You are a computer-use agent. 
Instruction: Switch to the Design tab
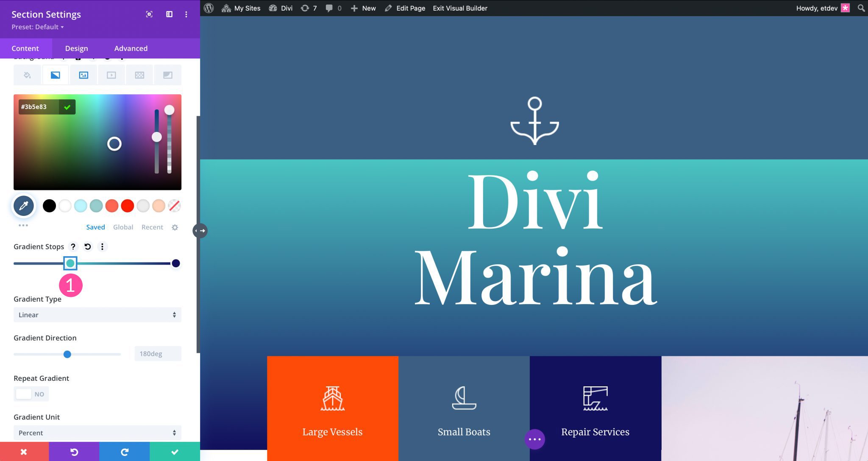click(76, 48)
